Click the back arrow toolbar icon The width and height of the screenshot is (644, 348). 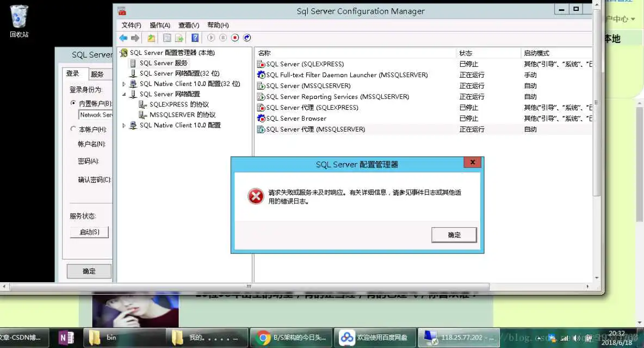pyautogui.click(x=123, y=38)
